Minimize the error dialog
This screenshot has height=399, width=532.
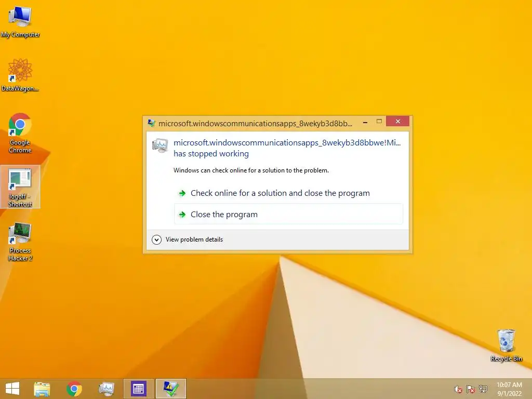pos(365,122)
